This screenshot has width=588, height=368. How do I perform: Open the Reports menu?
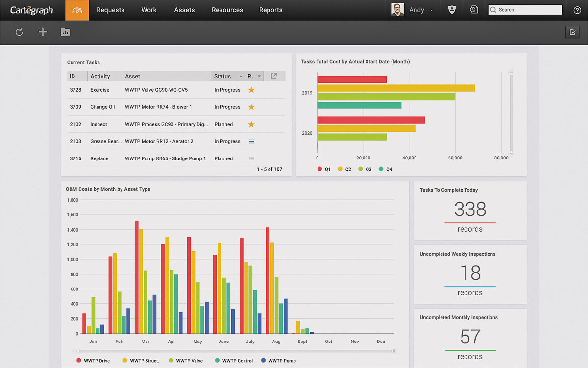point(270,10)
